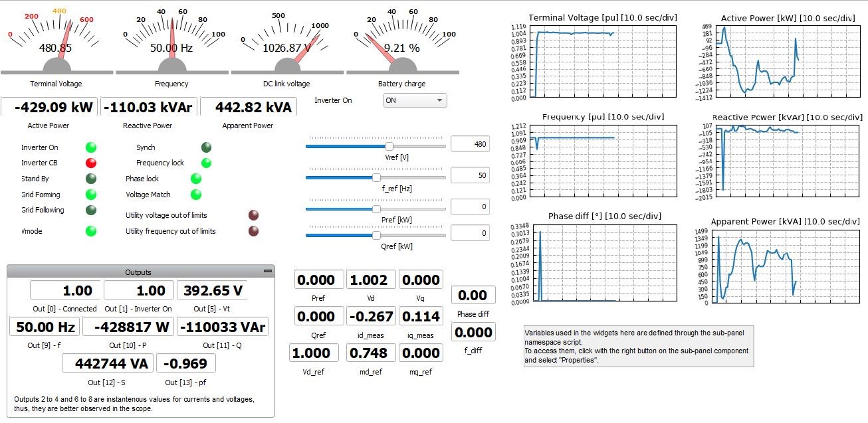868x423 pixels.
Task: Click the Phase lock LED indicator
Action: 196,179
